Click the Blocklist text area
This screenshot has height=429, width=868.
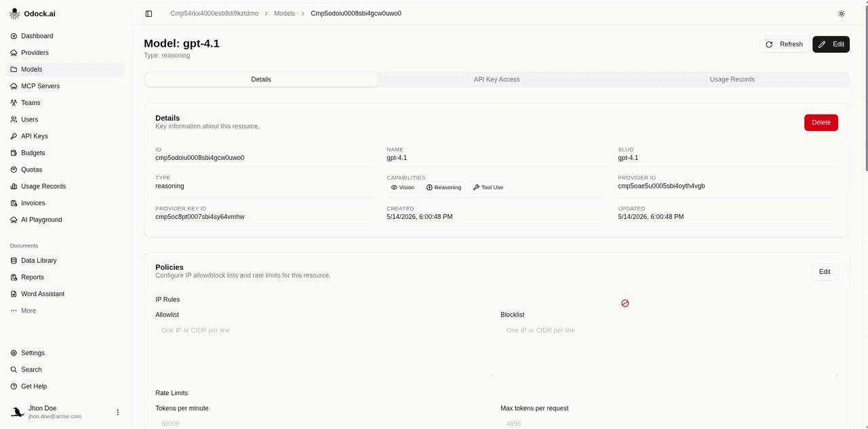(669, 349)
